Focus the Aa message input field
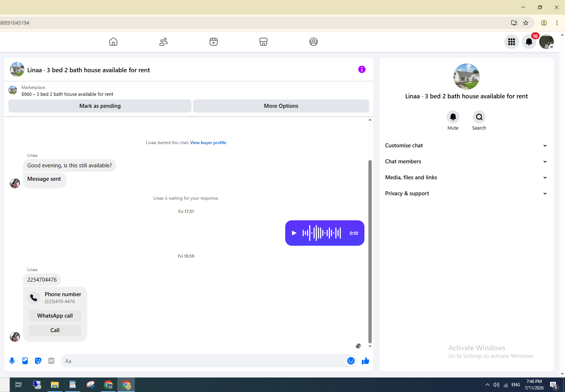565x392 pixels. (x=204, y=361)
